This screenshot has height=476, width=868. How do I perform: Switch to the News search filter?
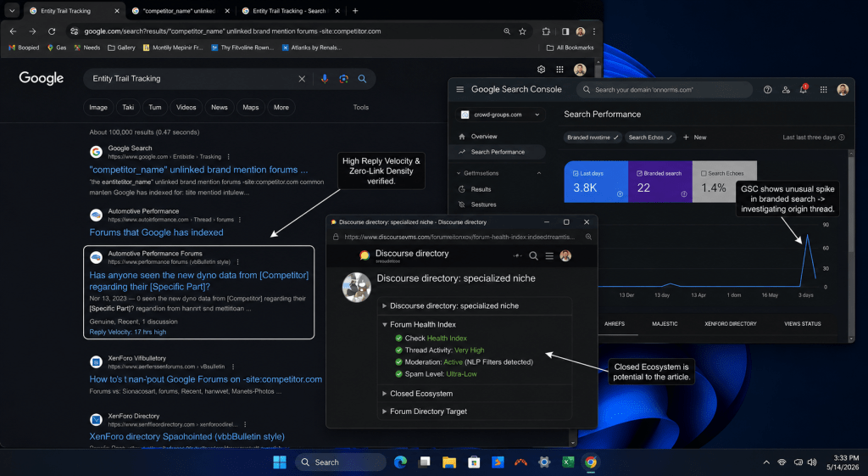click(x=220, y=108)
